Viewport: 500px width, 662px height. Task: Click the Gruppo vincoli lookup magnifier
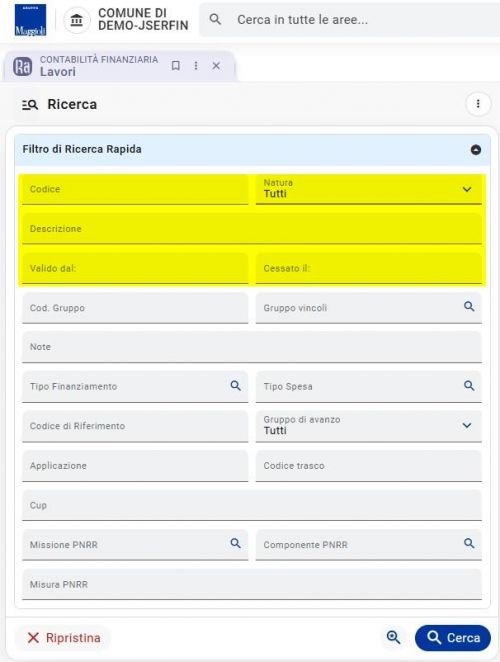point(469,307)
